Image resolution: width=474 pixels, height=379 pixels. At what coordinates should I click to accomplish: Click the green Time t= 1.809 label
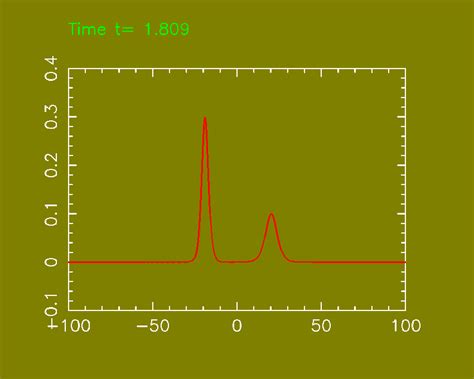[129, 29]
